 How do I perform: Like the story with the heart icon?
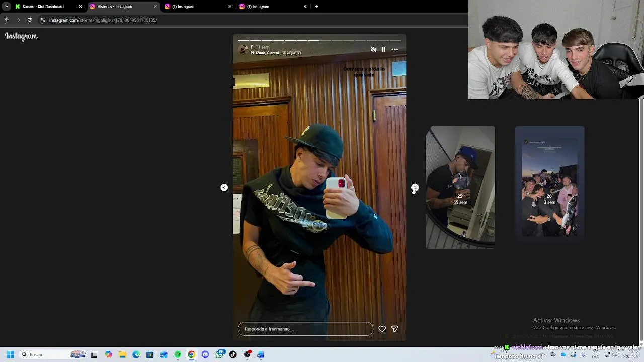[x=382, y=329]
